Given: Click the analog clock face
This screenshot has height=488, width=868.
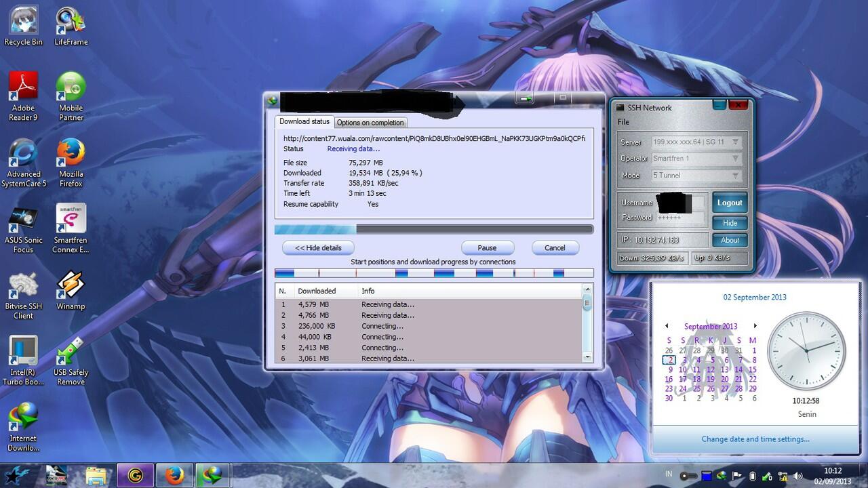Looking at the screenshot, I should tap(806, 350).
